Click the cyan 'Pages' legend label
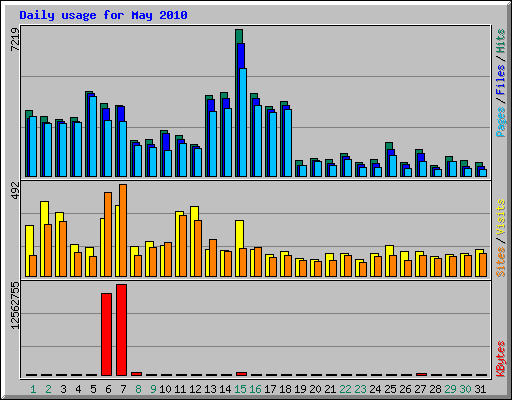Viewport: 512px width, 400px height. [501, 122]
